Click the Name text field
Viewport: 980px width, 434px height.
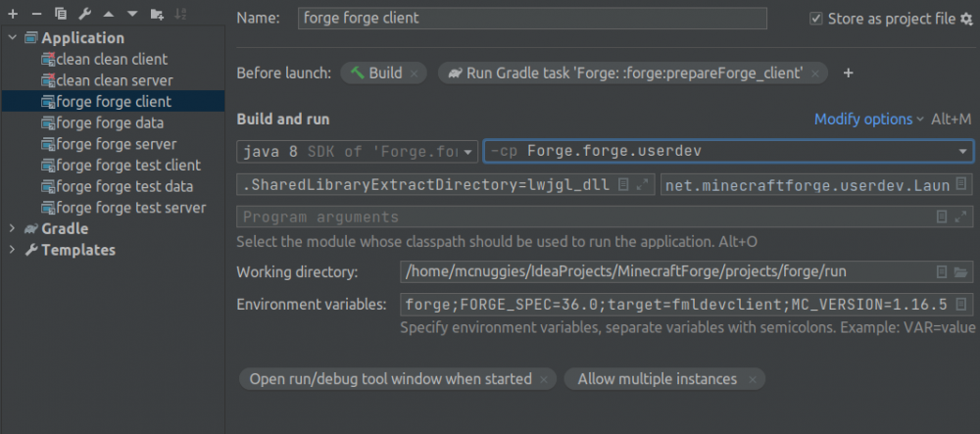click(x=532, y=19)
